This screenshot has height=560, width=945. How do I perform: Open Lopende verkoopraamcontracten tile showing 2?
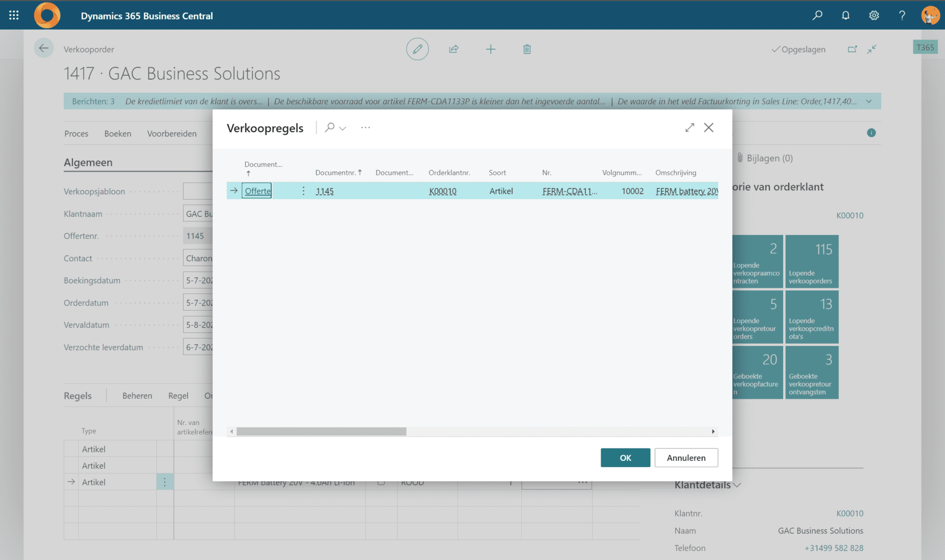click(x=757, y=261)
